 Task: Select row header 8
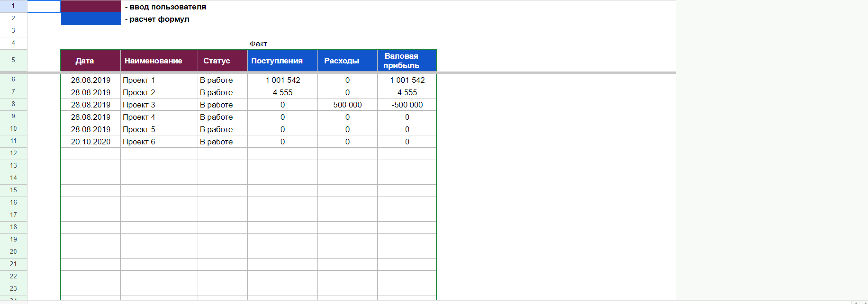(x=14, y=104)
